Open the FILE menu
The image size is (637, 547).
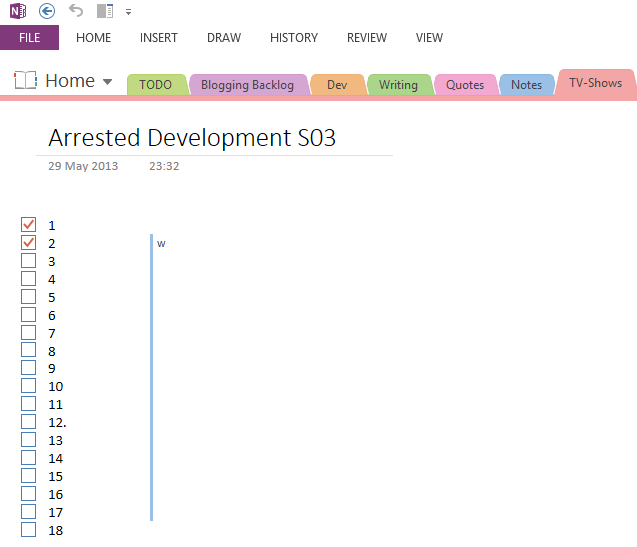(29, 37)
